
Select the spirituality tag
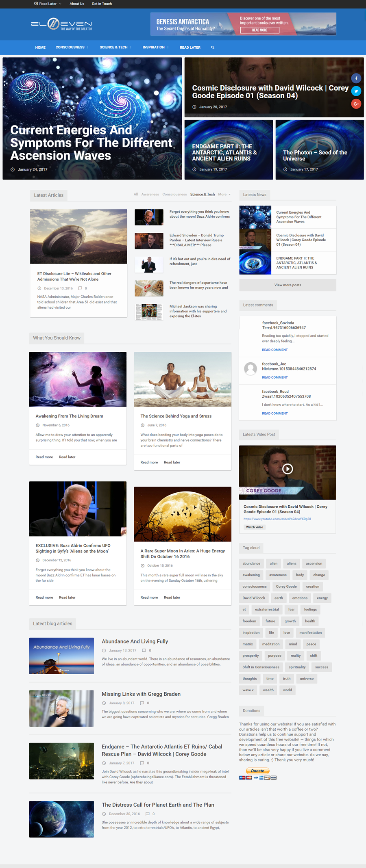coord(297,667)
